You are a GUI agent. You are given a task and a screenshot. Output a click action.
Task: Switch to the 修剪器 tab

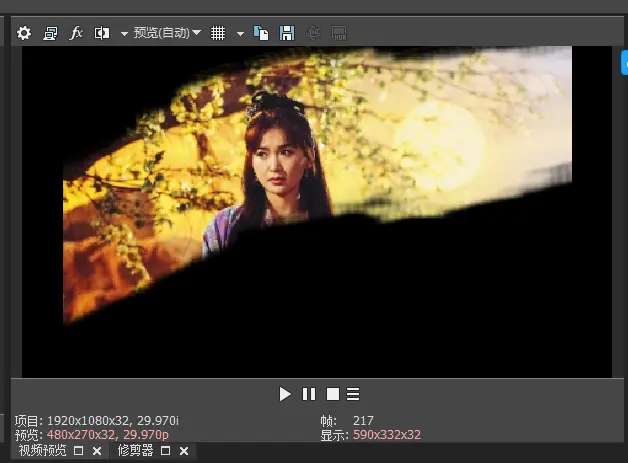[135, 451]
